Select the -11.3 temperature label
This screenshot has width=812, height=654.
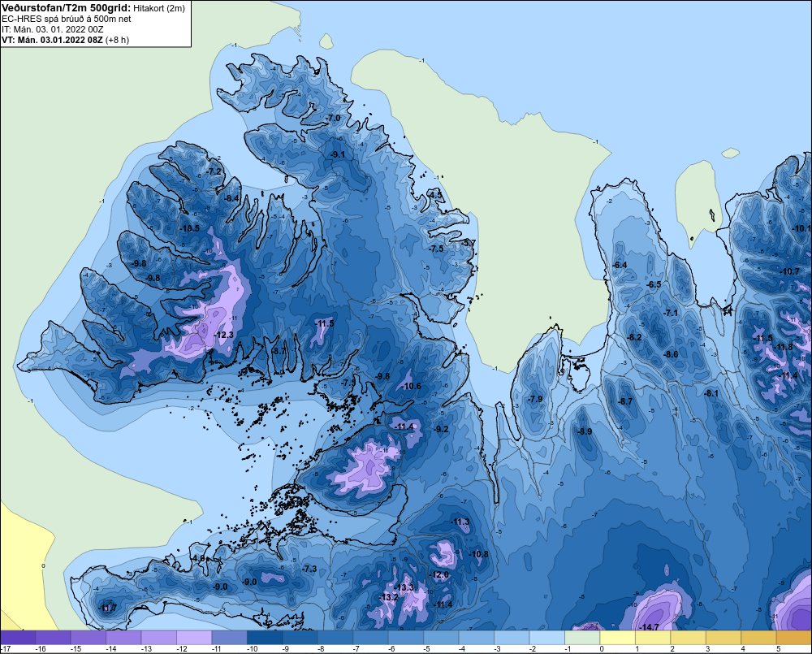[x=460, y=522]
